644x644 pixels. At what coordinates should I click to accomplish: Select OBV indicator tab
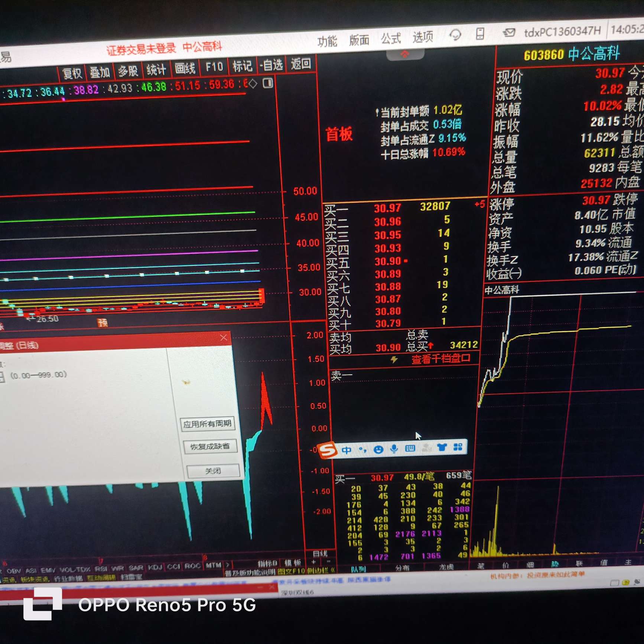coord(14,571)
